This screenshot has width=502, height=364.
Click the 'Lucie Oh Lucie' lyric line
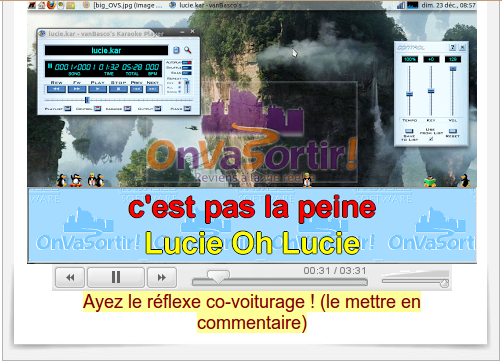pyautogui.click(x=252, y=243)
